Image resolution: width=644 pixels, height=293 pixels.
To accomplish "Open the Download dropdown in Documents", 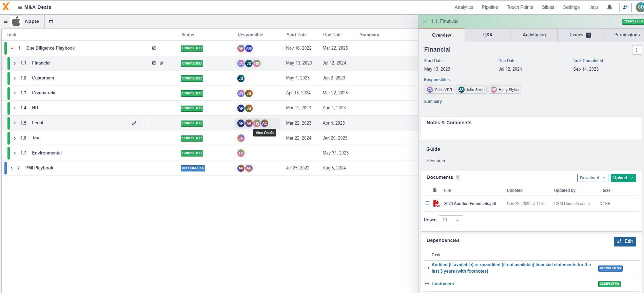I will point(592,178).
